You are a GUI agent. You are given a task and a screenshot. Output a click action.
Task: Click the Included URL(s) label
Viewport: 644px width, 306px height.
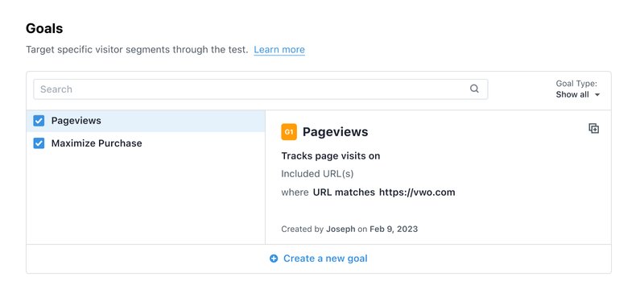317,174
